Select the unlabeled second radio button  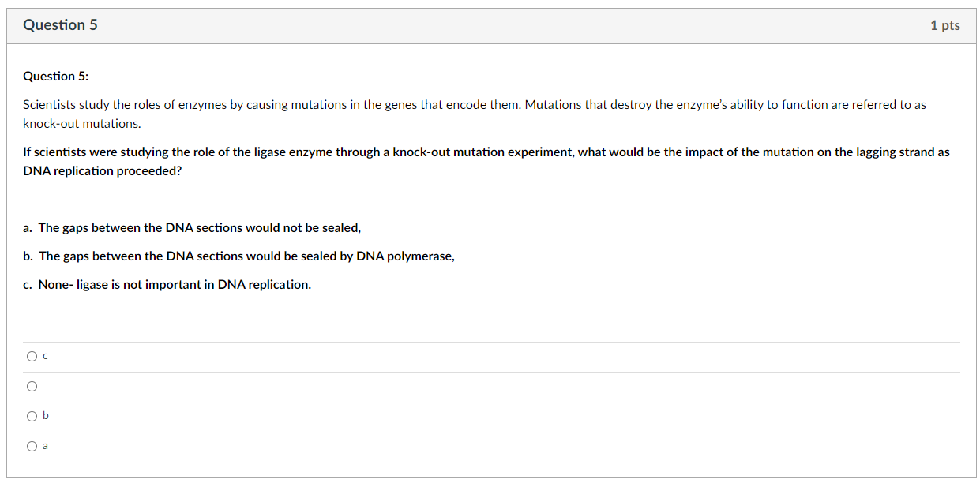pyautogui.click(x=32, y=386)
